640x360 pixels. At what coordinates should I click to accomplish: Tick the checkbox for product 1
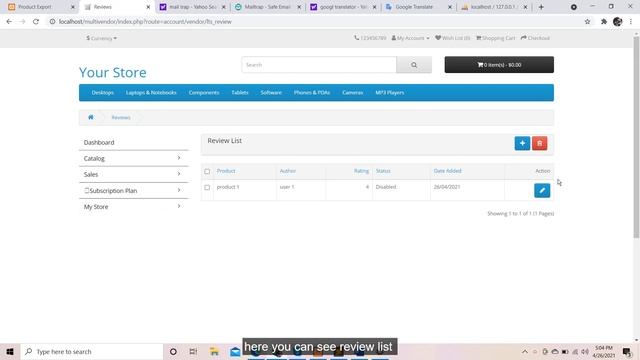tap(207, 187)
